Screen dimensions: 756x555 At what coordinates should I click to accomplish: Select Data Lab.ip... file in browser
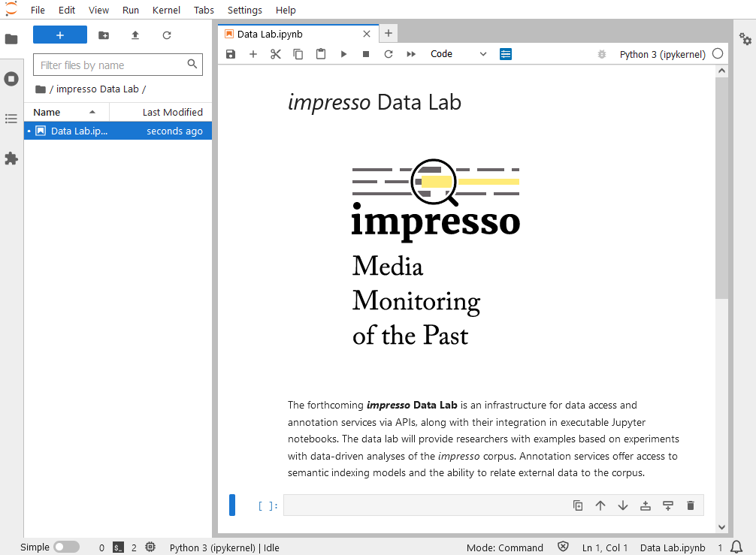click(118, 131)
